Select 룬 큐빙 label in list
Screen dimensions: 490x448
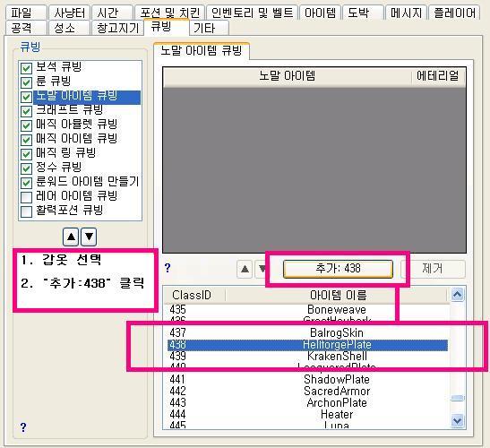[54, 82]
